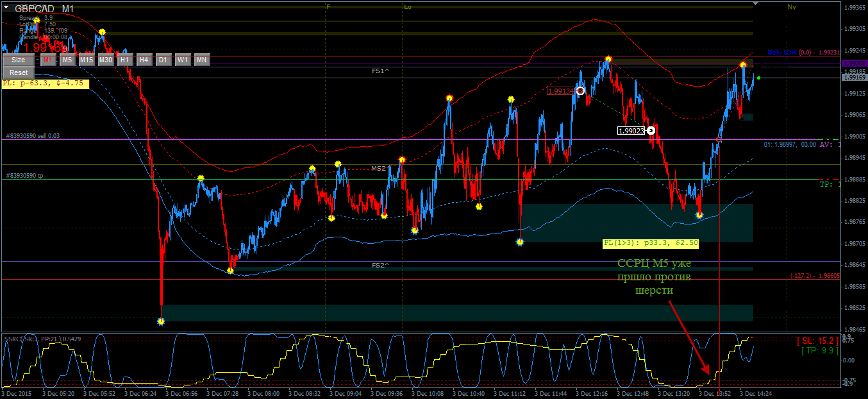The image size is (868, 399).
Task: Switch to the M15 timeframe button
Action: pyautogui.click(x=87, y=60)
